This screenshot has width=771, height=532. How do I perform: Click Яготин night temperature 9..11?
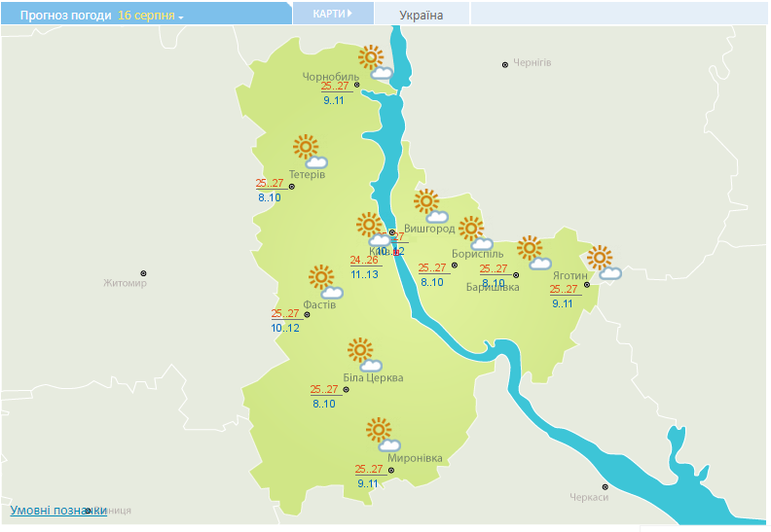pos(563,303)
